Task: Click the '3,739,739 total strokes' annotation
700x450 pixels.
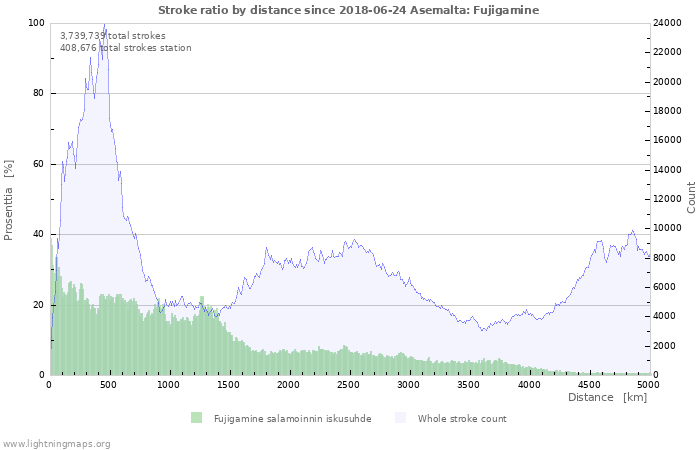Action: pyautogui.click(x=113, y=35)
